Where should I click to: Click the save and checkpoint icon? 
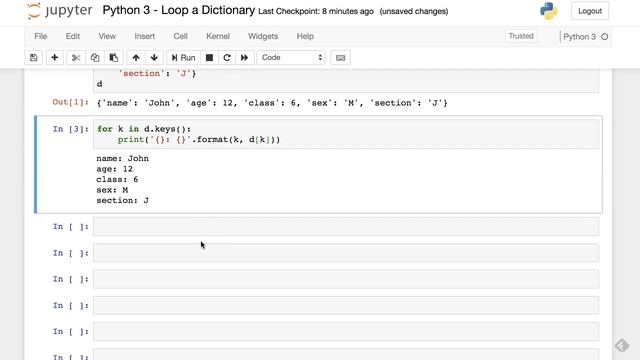[x=33, y=58]
